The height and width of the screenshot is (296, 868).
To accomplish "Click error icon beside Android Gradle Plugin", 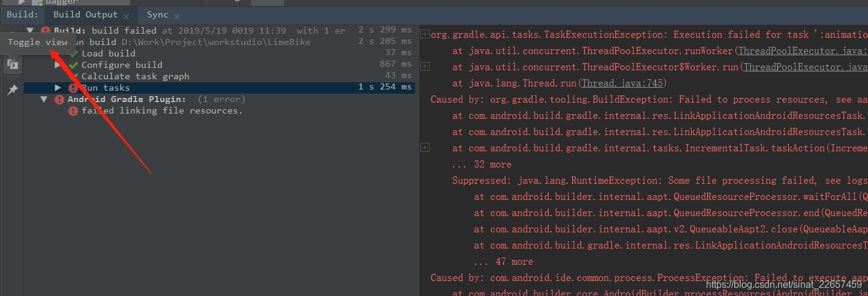I will click(59, 99).
